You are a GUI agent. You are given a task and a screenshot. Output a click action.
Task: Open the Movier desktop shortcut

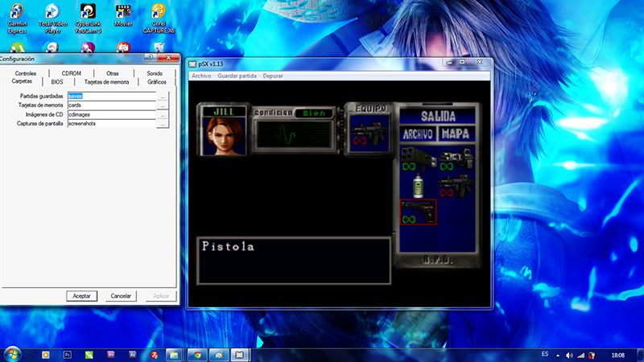[123, 15]
